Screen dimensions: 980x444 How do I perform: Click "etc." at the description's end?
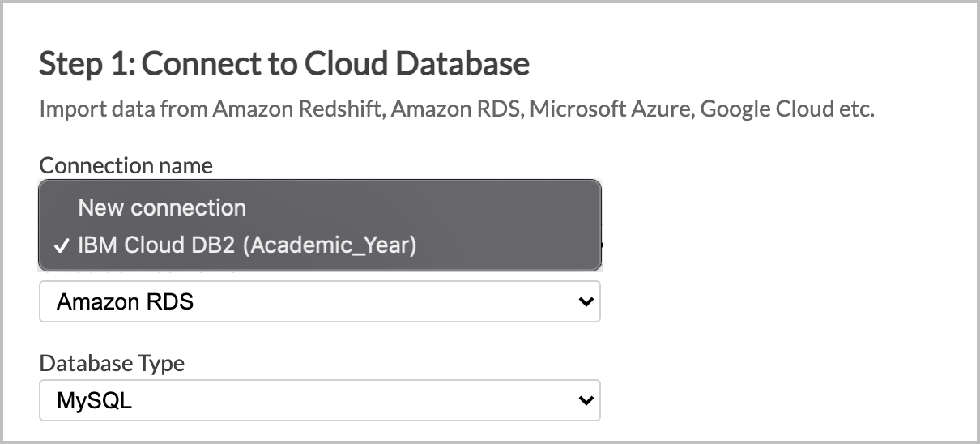click(854, 109)
